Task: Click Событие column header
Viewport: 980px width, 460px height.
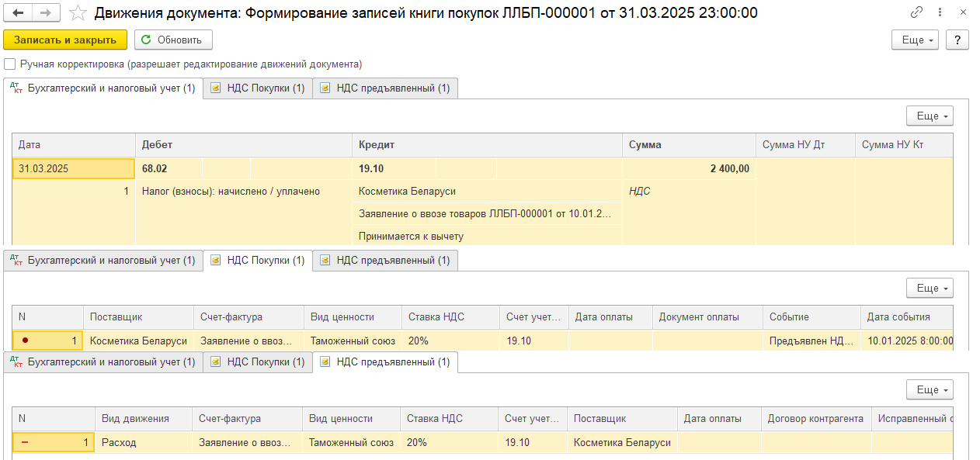Action: click(811, 316)
